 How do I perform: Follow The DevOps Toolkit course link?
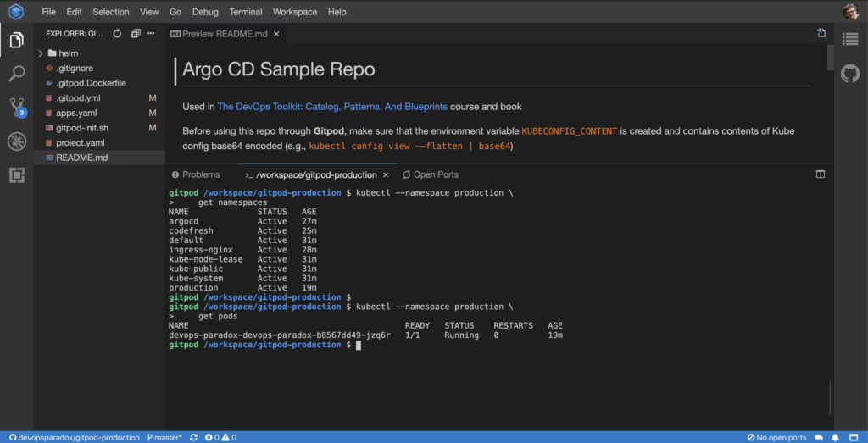(332, 106)
